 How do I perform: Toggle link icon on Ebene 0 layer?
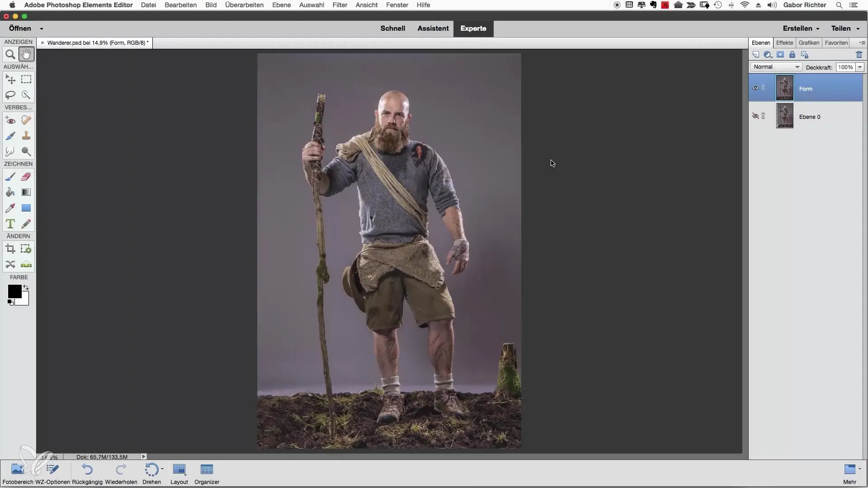click(x=764, y=116)
